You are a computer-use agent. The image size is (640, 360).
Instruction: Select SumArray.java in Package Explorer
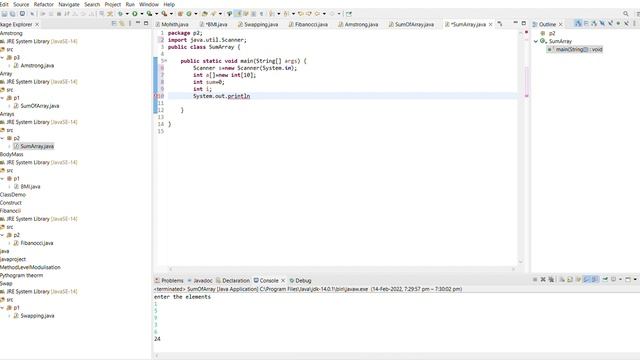[x=33, y=146]
